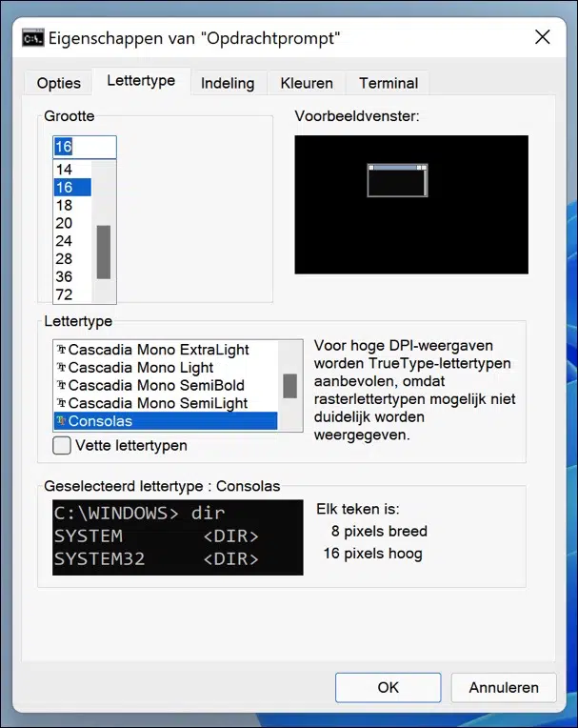
Task: Click the size list scrollbar thumb
Action: click(104, 253)
